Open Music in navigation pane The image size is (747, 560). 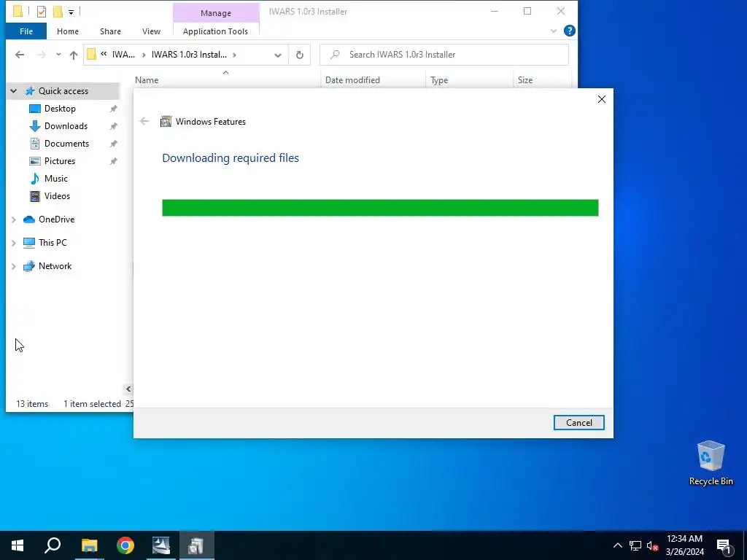coord(55,179)
